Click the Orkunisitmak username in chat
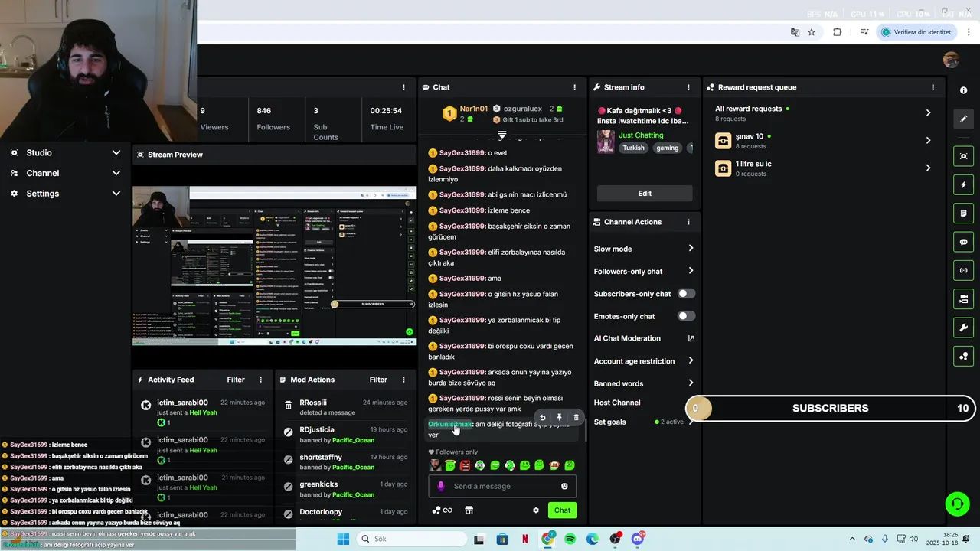This screenshot has width=980, height=551. (450, 424)
